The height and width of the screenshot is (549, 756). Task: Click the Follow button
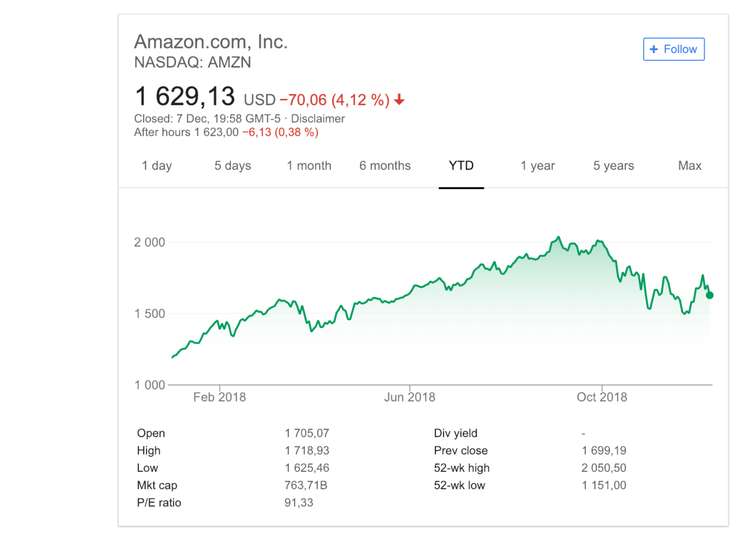pos(674,49)
